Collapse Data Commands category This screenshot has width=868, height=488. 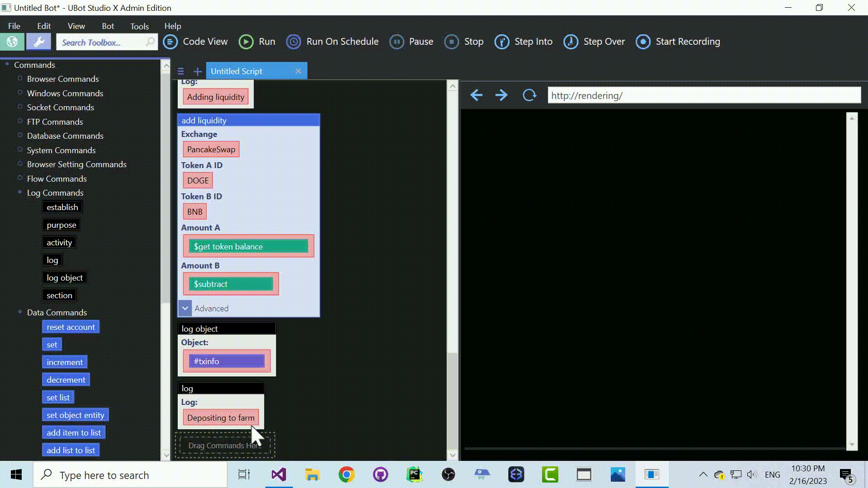coord(20,312)
